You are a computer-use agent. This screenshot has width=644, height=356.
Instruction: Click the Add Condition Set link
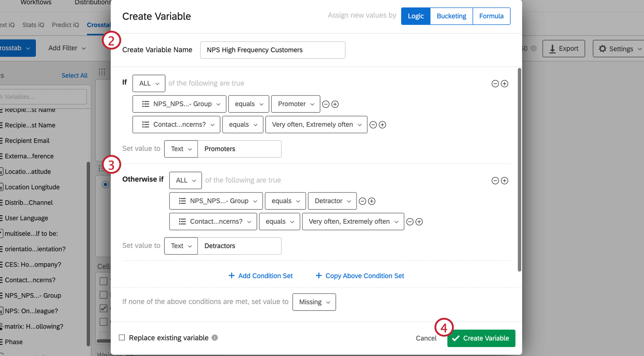click(261, 276)
